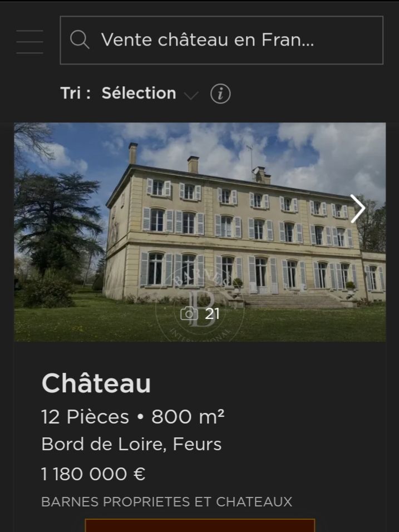Click the 1 180 000 € price
Image resolution: width=399 pixels, height=532 pixels.
coord(93,474)
